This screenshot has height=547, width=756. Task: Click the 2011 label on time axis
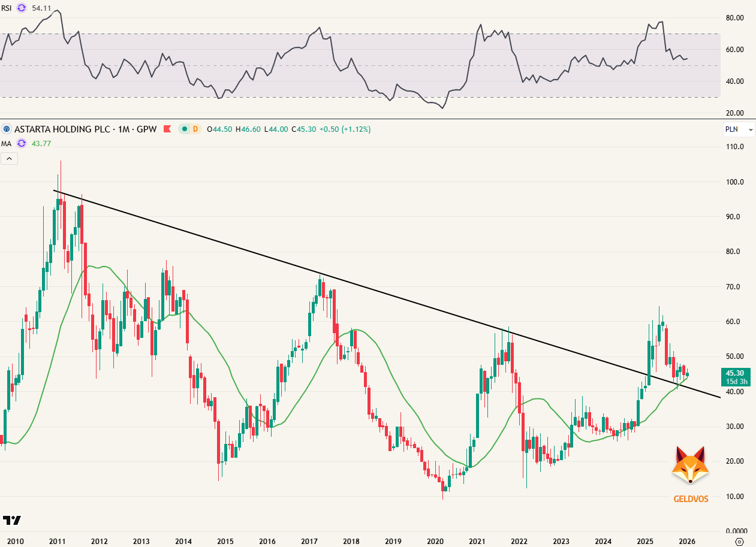[x=57, y=541]
